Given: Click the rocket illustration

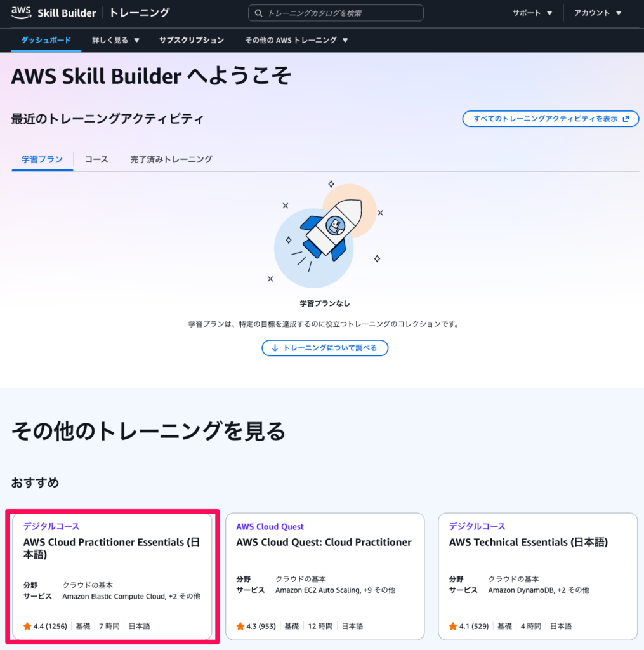Looking at the screenshot, I should (x=327, y=230).
